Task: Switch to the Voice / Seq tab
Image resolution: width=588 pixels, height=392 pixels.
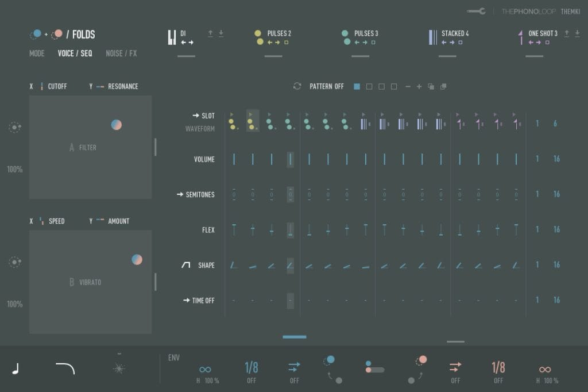Action: click(75, 53)
